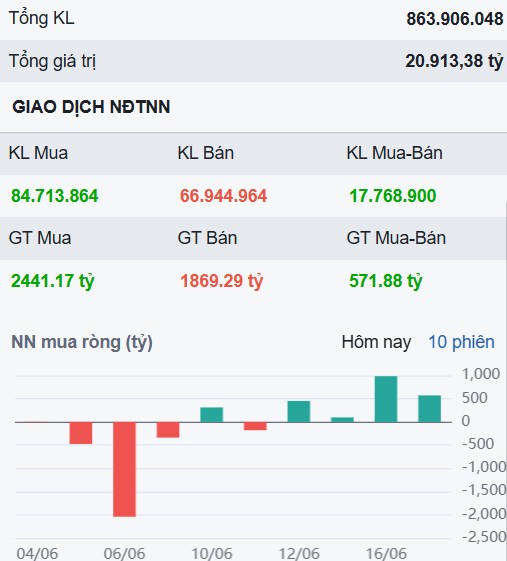Click the -1,500 y-axis label
Image resolution: width=507 pixels, height=561 pixels.
[484, 490]
